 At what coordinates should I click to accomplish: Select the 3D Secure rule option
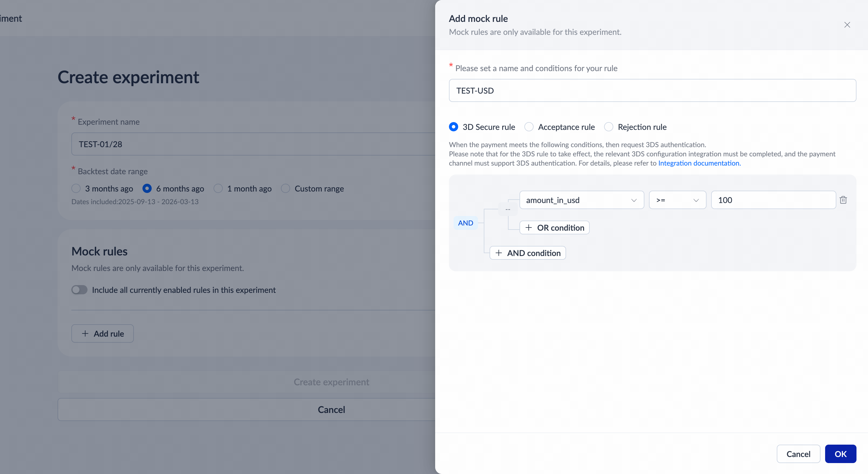point(454,127)
